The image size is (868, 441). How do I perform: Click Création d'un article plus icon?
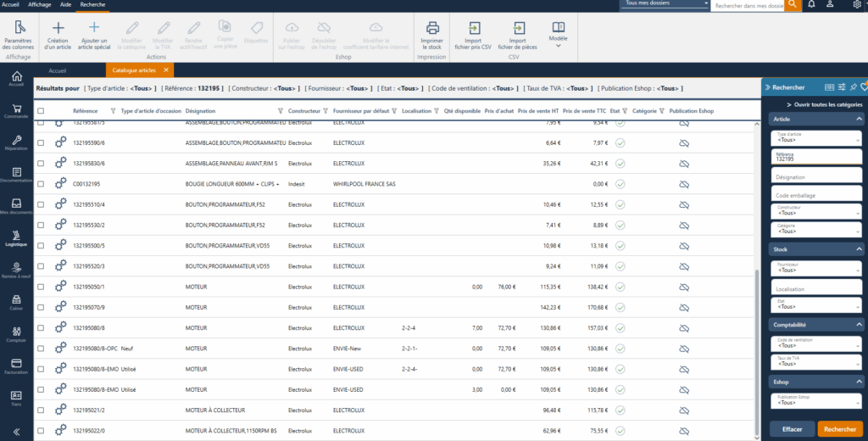click(58, 28)
